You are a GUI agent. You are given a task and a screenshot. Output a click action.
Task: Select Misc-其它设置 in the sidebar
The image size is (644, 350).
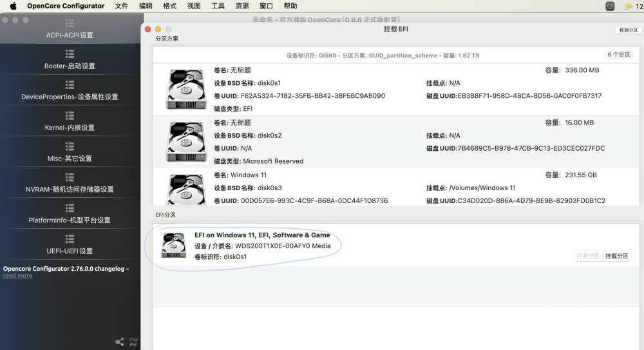70,152
